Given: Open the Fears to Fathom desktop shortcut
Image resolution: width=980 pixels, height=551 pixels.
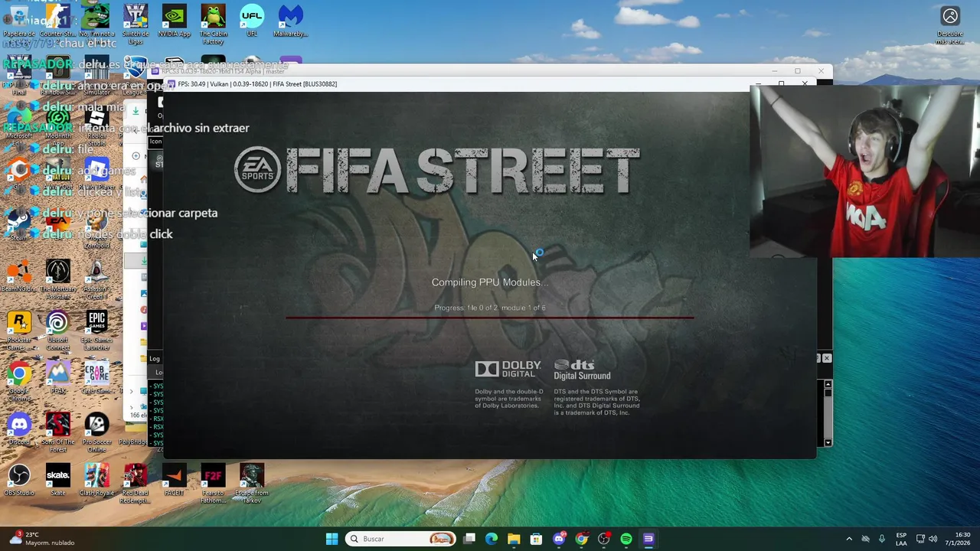Looking at the screenshot, I should point(213,484).
